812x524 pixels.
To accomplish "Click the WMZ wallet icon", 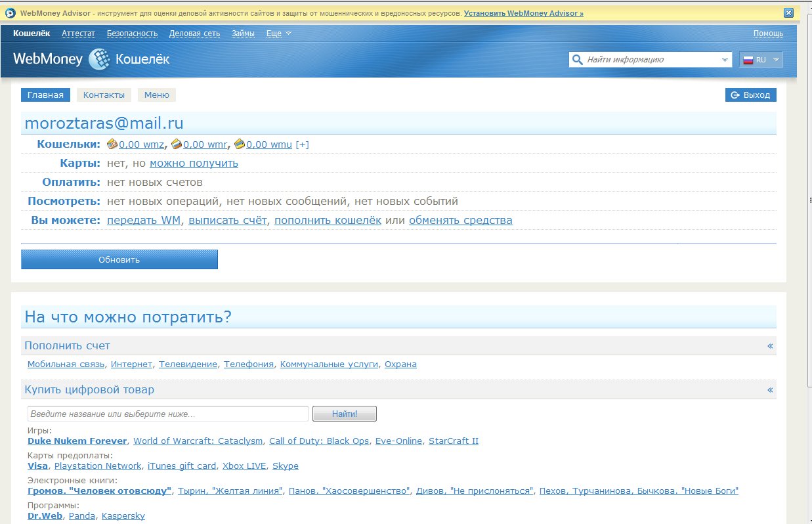I will tap(112, 144).
